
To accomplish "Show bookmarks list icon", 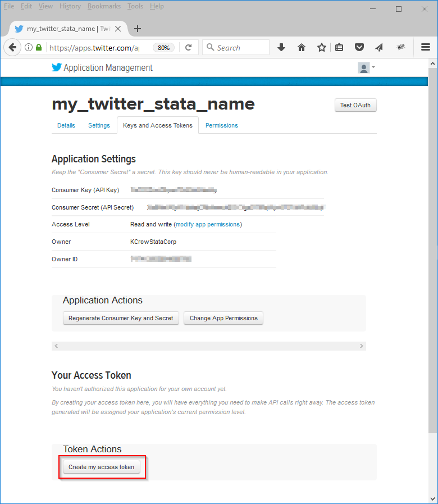I will point(339,48).
